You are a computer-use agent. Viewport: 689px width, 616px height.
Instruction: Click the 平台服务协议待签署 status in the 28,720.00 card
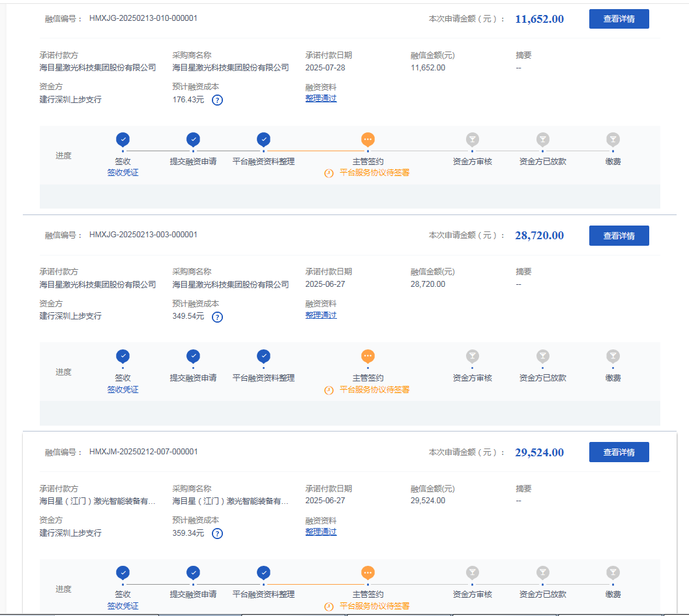(x=374, y=390)
